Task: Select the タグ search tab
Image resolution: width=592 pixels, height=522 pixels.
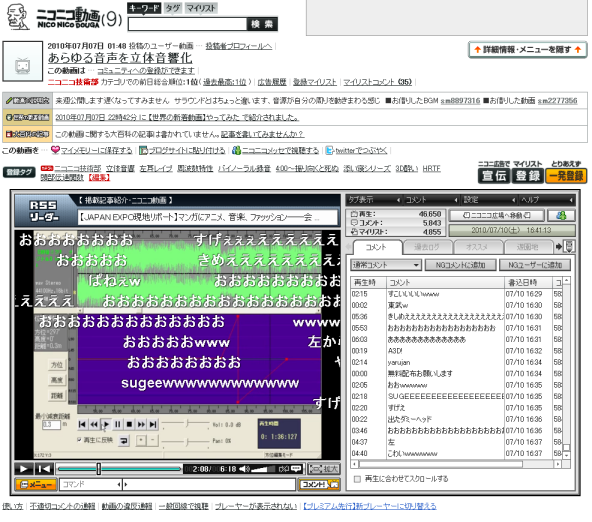Action: 173,8
